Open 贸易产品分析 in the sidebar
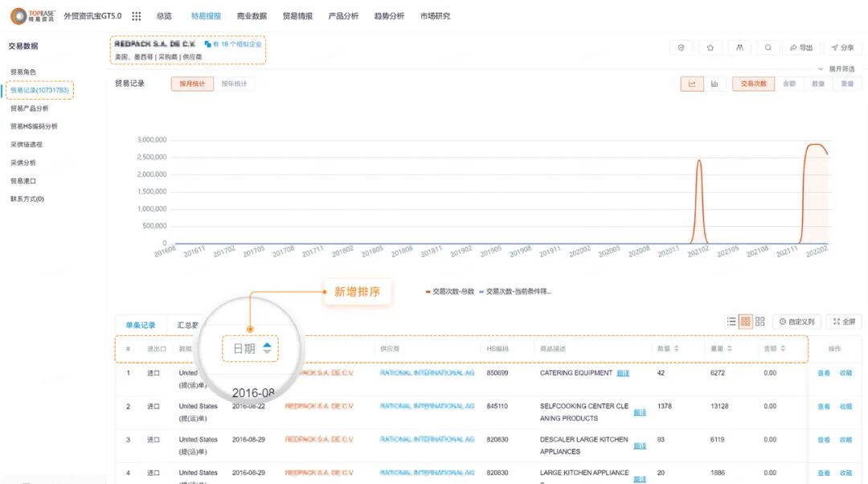The image size is (868, 484). (x=30, y=109)
